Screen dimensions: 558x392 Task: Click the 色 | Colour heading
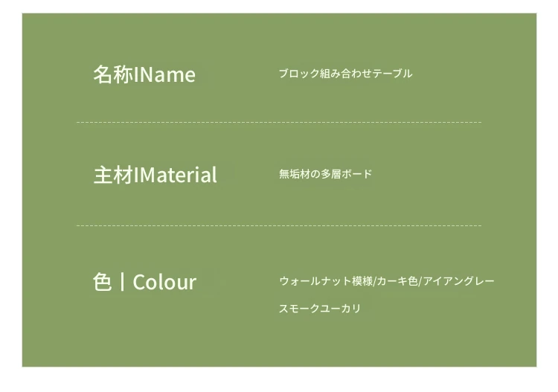[144, 282]
